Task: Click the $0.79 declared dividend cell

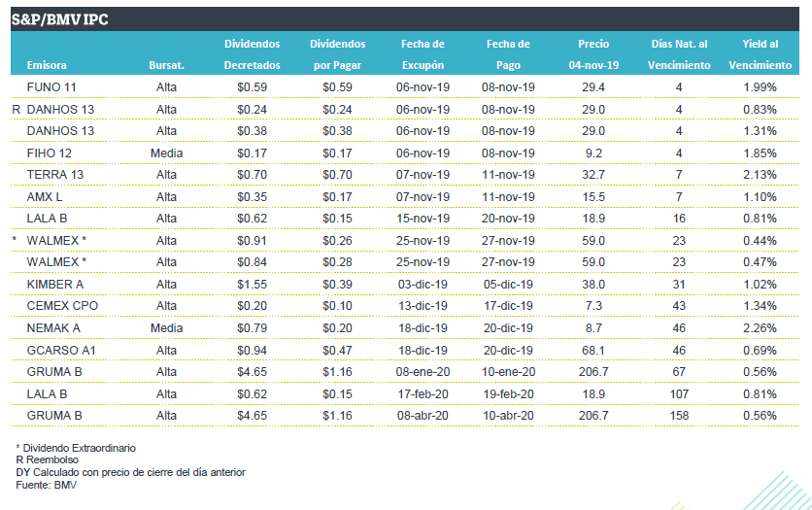Action: click(x=252, y=328)
